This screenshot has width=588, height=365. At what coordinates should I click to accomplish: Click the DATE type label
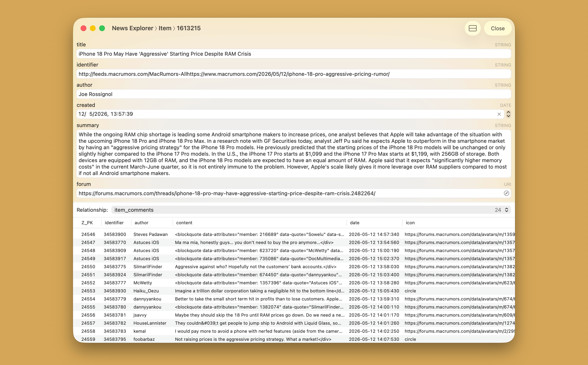point(506,105)
